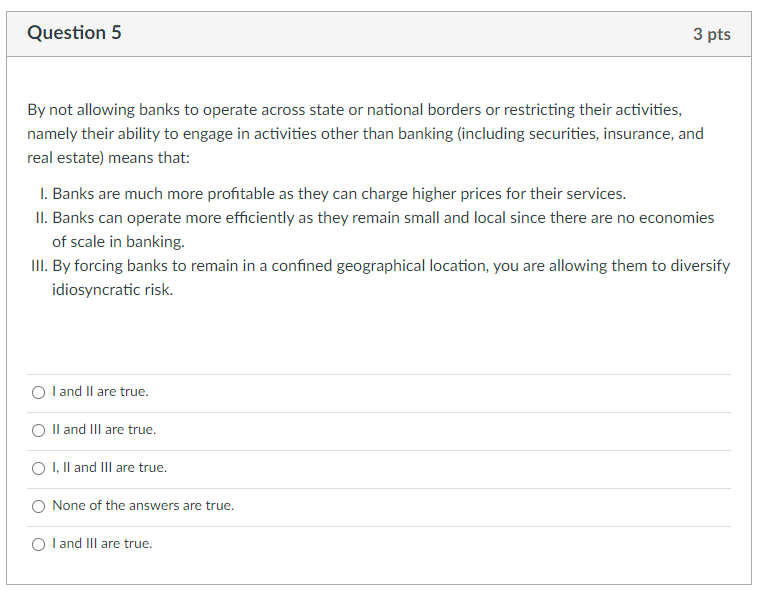Click the phrase "of scale in banking"
758x594 pixels.
[118, 242]
